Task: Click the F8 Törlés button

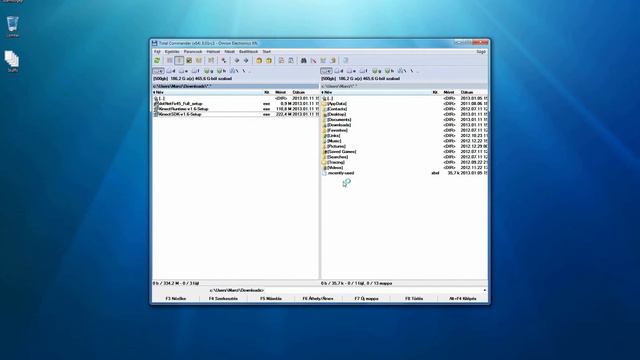Action: (414, 299)
